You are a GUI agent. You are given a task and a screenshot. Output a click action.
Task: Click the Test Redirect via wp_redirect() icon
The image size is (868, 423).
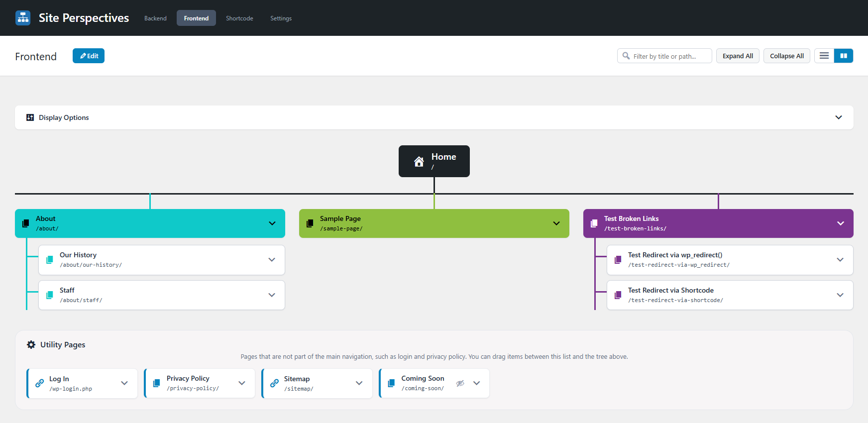[x=618, y=260]
